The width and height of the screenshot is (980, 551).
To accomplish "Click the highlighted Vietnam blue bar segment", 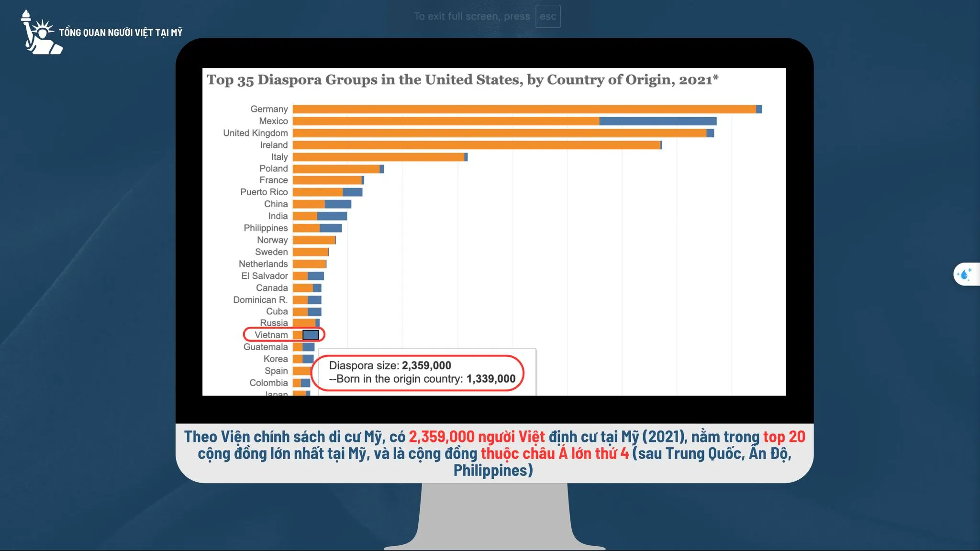I will pos(311,335).
